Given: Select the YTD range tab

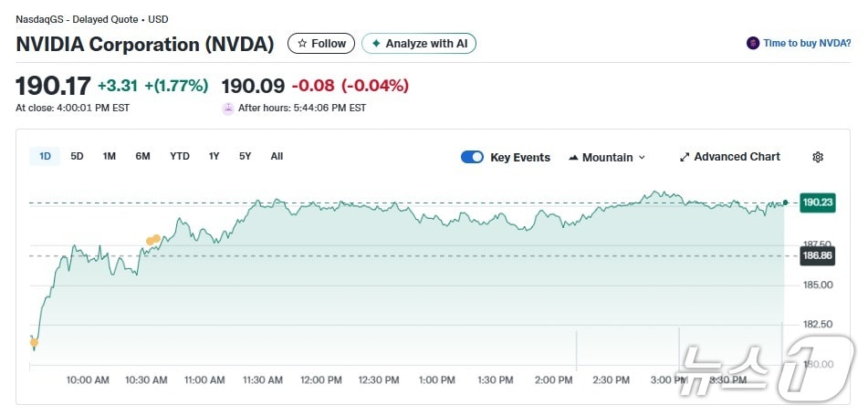Looking at the screenshot, I should (180, 156).
